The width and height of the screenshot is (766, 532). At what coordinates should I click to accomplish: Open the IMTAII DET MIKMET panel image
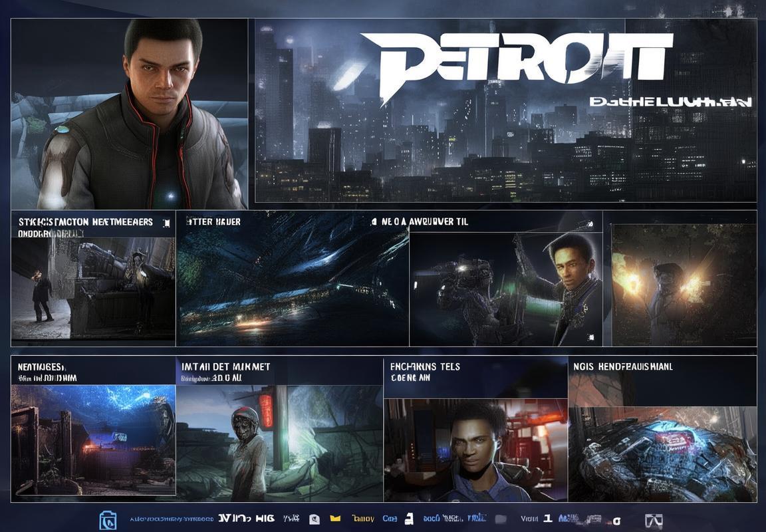279,443
